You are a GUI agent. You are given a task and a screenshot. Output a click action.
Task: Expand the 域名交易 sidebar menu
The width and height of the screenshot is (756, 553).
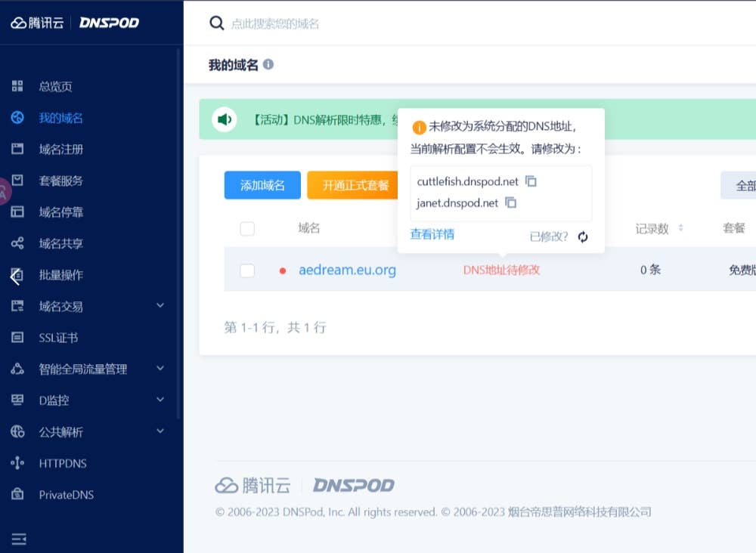pyautogui.click(x=160, y=305)
